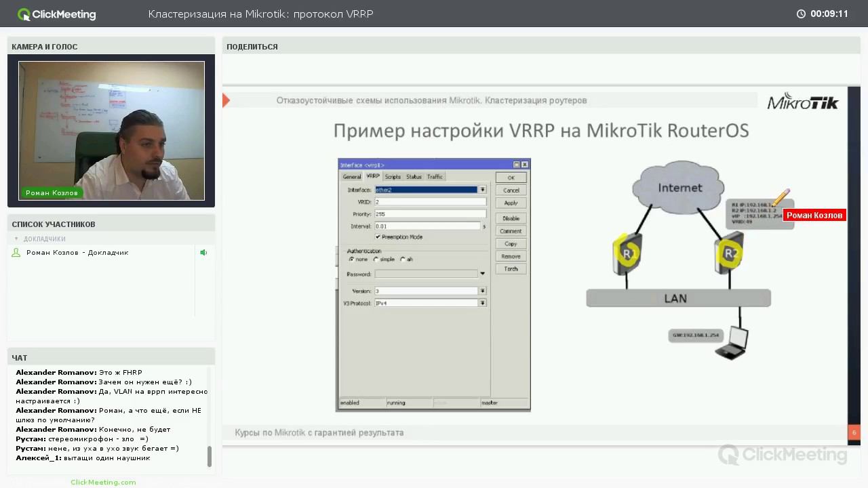The width and height of the screenshot is (868, 488).
Task: Click the Interface field showing ether2
Action: coord(427,190)
